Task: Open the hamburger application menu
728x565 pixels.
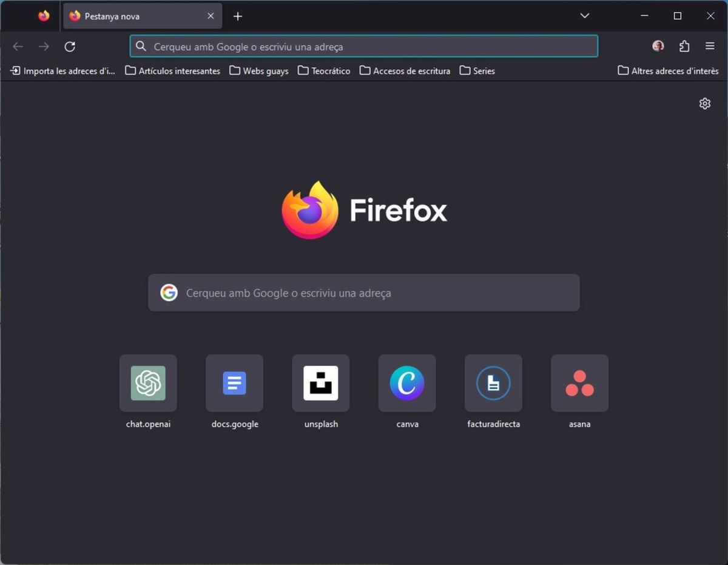Action: click(710, 47)
